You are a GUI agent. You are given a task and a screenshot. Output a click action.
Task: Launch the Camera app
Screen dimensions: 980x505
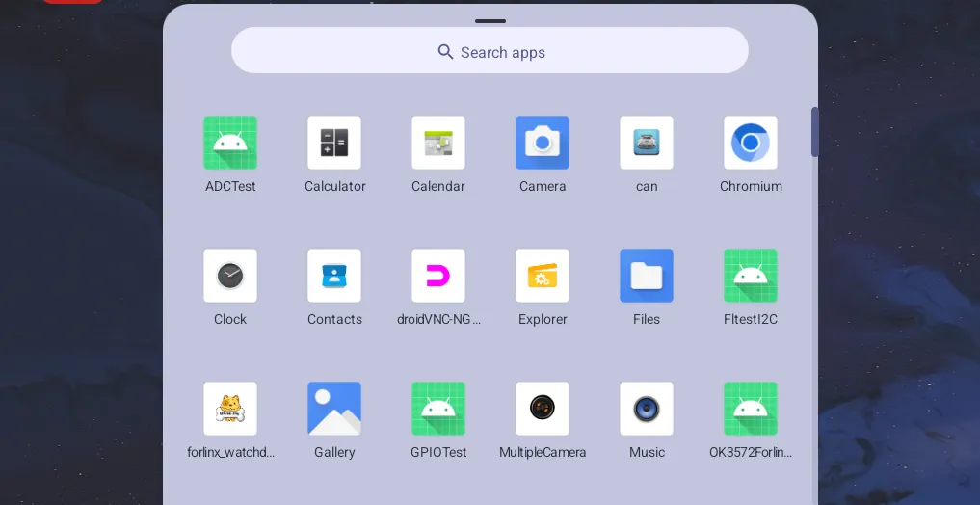click(x=543, y=143)
